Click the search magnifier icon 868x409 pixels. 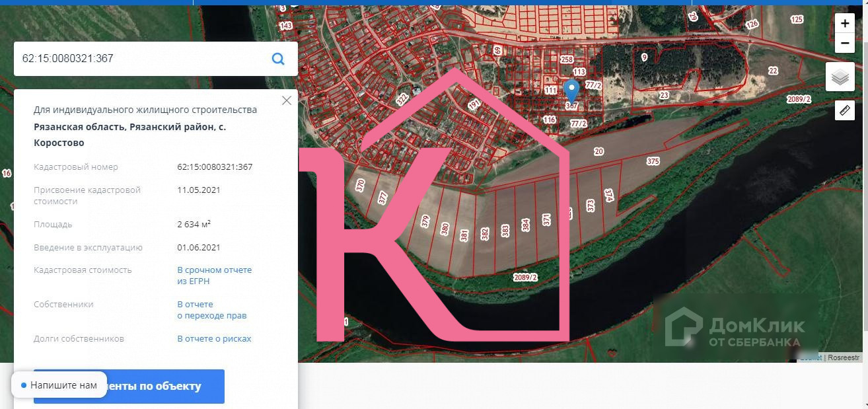pyautogui.click(x=278, y=59)
